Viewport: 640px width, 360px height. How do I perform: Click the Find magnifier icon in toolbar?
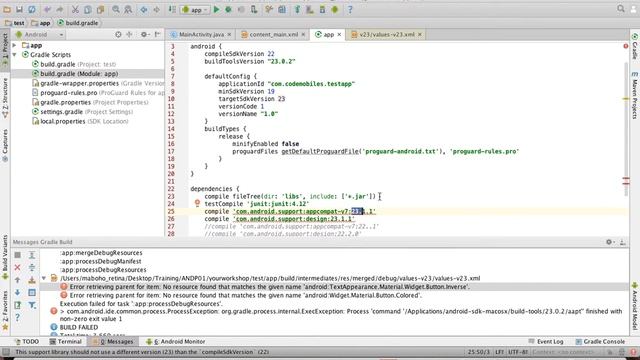click(116, 9)
